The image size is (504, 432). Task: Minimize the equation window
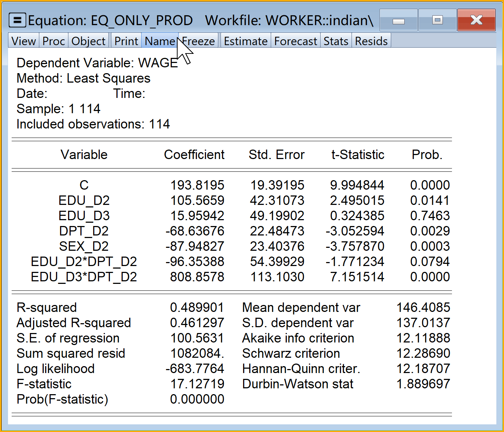[x=398, y=20]
